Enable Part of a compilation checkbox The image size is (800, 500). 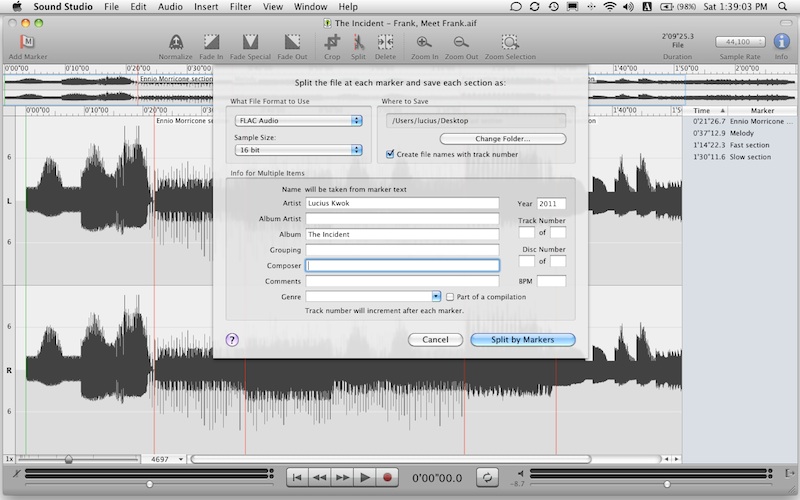pos(451,296)
